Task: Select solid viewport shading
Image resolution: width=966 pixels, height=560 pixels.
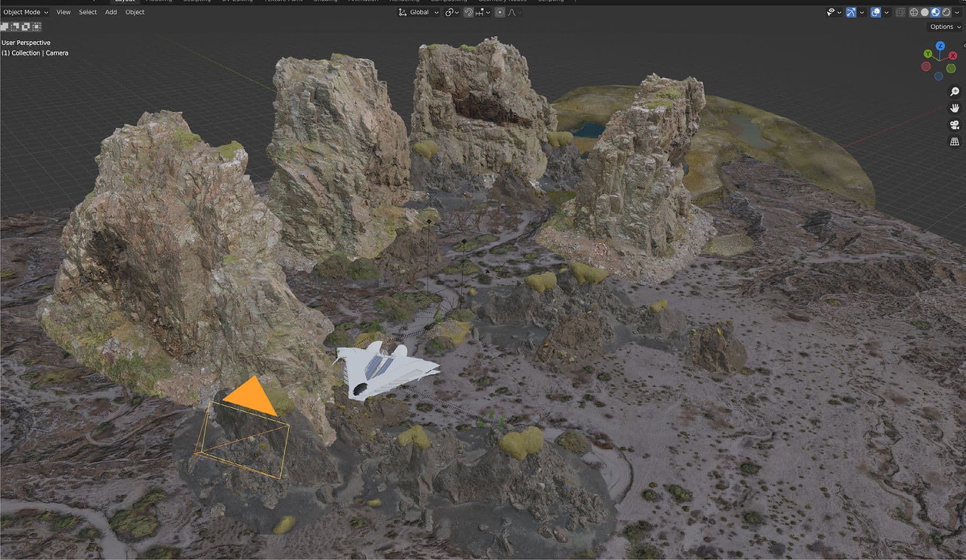Action: [x=924, y=12]
